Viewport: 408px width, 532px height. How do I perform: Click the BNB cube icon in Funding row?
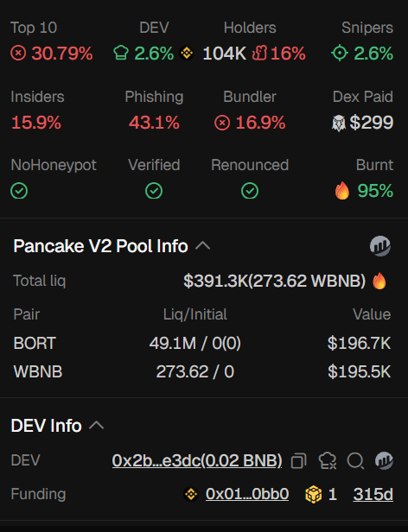tap(313, 494)
